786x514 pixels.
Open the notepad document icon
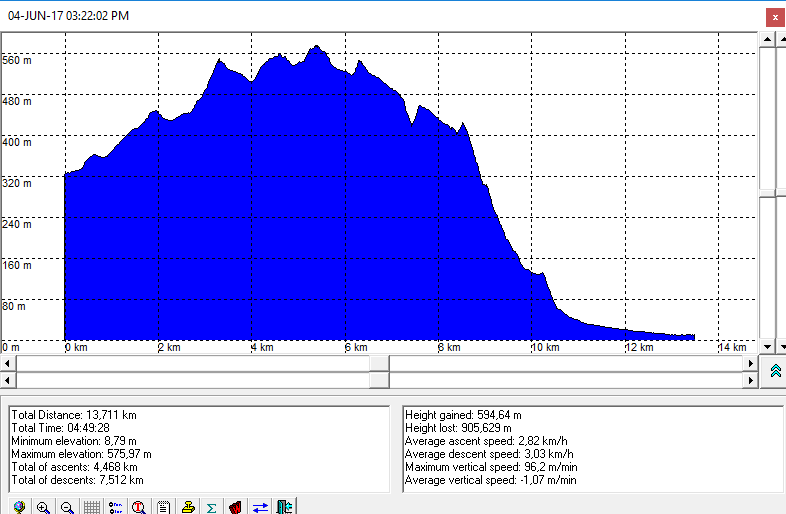(x=163, y=507)
